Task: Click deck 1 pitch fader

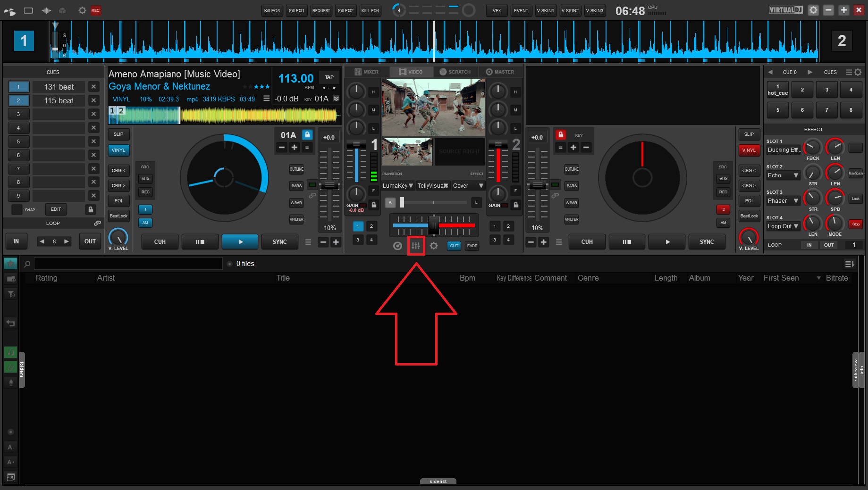Action: click(329, 185)
